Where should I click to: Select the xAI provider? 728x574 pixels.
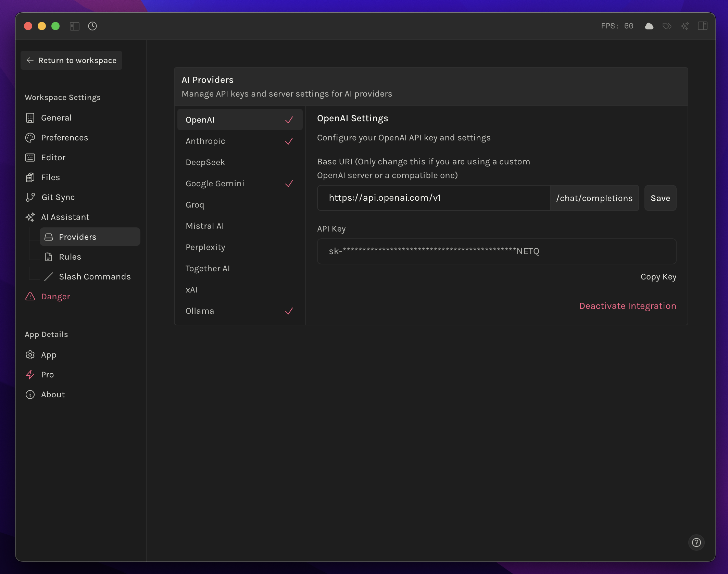240,290
